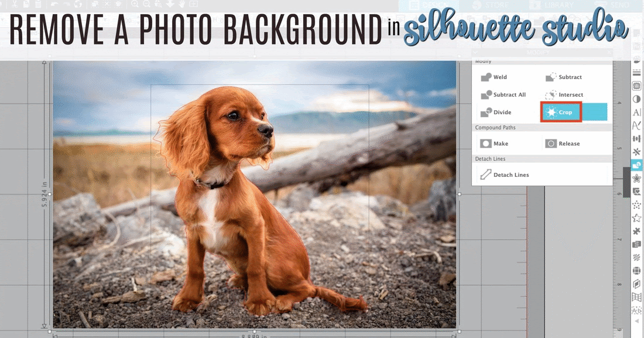Click Release compound path button
This screenshot has width=644, height=338.
tap(562, 144)
